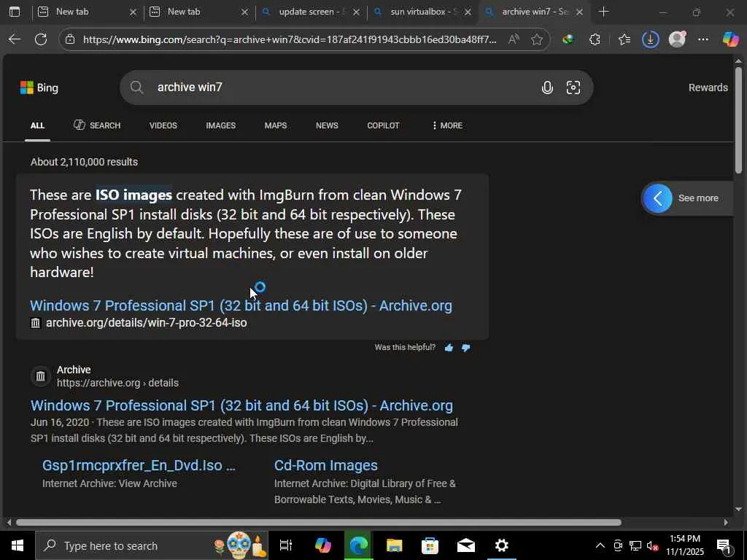Open the Gsp1rmcprxfrer_En_Dvd.Iso sublink
Image resolution: width=747 pixels, height=560 pixels.
[139, 465]
